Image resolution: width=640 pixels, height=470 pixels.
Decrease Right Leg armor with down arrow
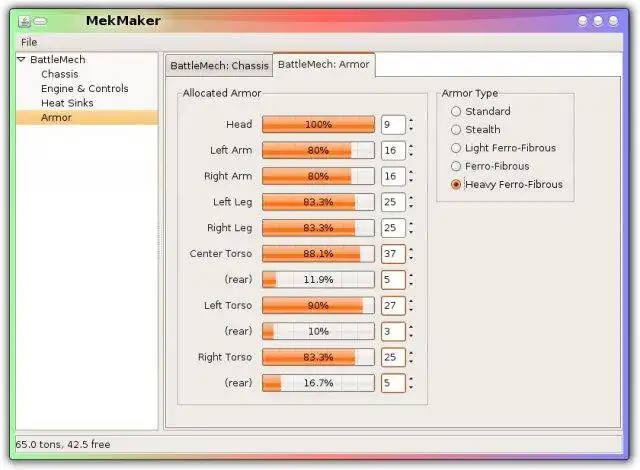pyautogui.click(x=411, y=232)
